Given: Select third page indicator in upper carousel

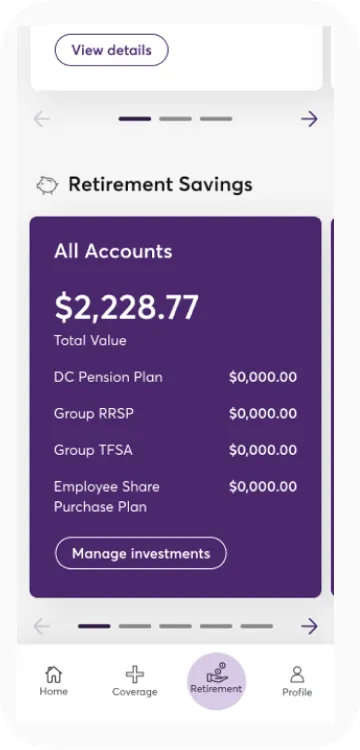Looking at the screenshot, I should [216, 119].
